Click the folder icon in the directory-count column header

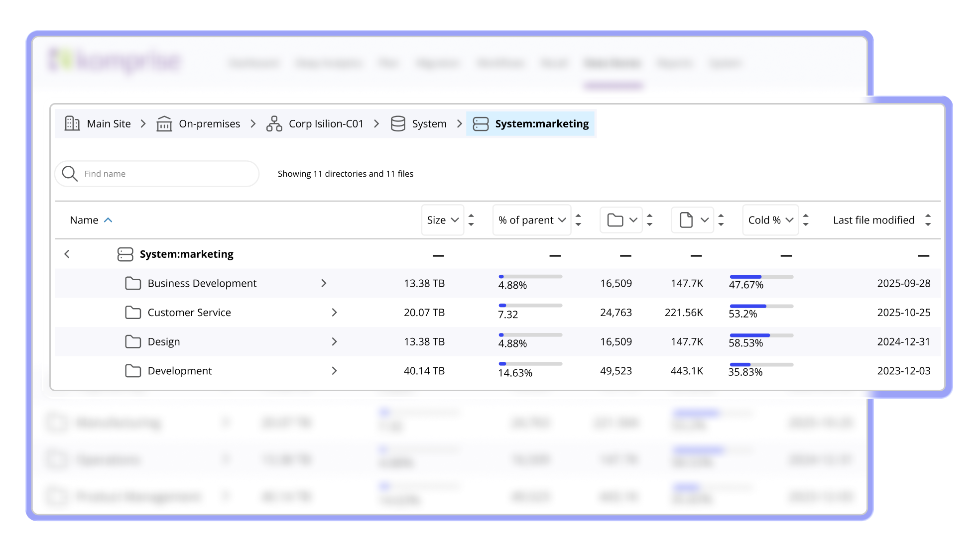point(616,220)
